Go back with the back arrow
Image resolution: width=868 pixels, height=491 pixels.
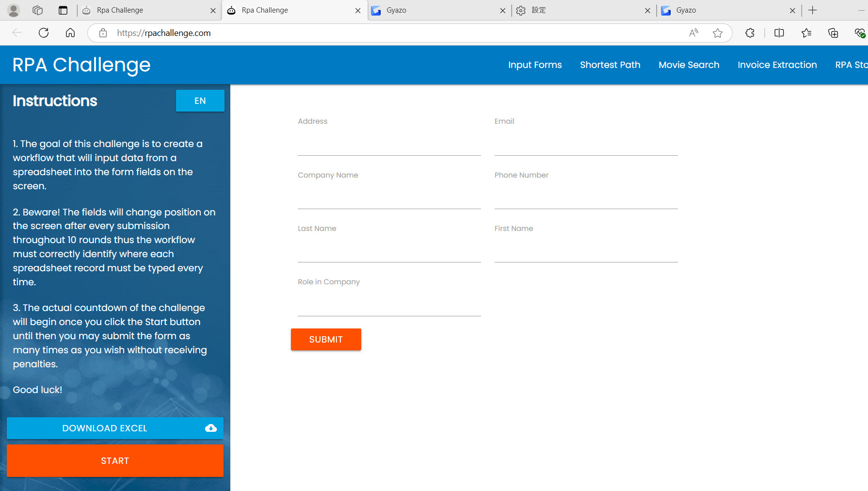click(17, 33)
